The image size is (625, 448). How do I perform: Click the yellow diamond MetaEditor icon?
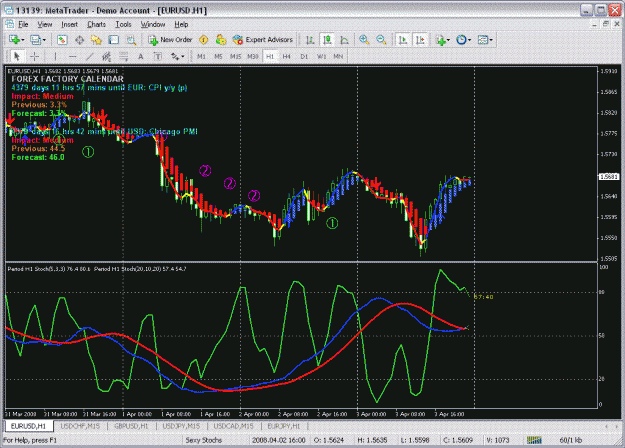(x=204, y=39)
